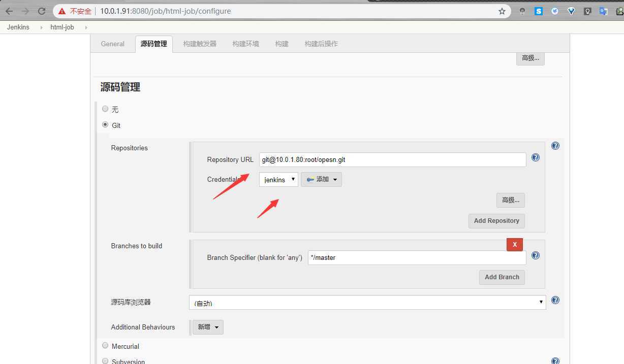Expand the 新增 additional behaviours dropdown

pyautogui.click(x=208, y=327)
